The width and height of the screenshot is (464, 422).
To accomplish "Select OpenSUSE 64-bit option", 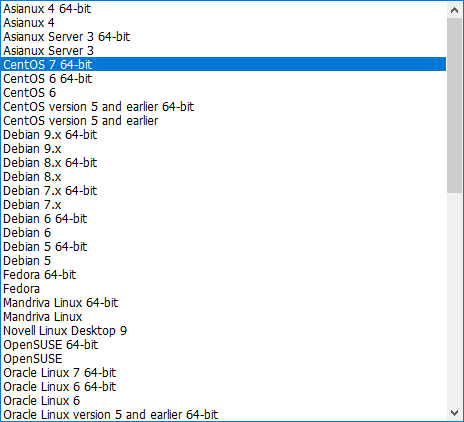I will click(x=223, y=345).
